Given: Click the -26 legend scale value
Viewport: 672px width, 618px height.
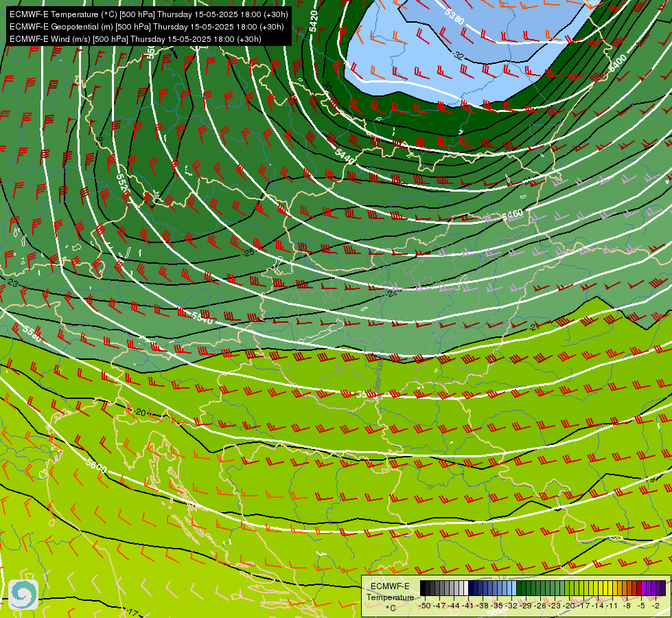Looking at the screenshot, I should [x=540, y=606].
